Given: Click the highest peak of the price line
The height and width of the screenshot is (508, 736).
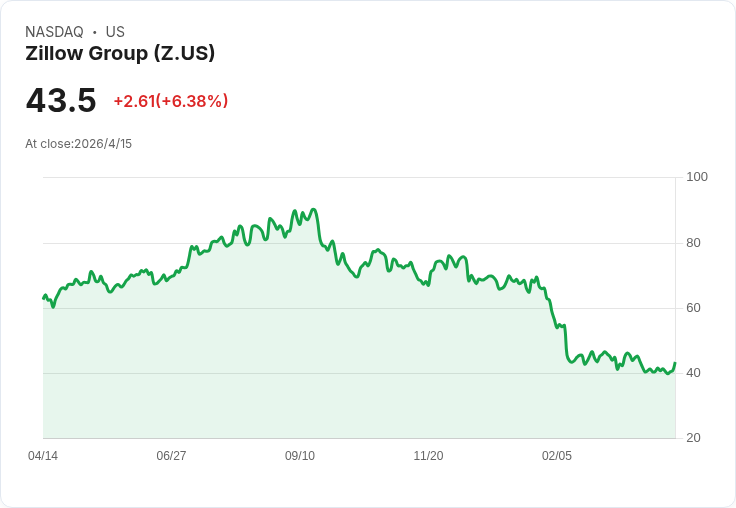Looking at the screenshot, I should coord(313,210).
